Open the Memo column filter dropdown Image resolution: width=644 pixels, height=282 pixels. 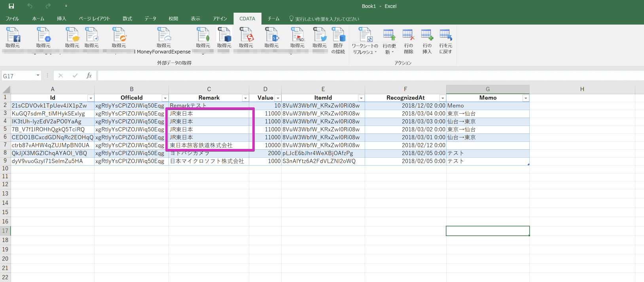(525, 98)
